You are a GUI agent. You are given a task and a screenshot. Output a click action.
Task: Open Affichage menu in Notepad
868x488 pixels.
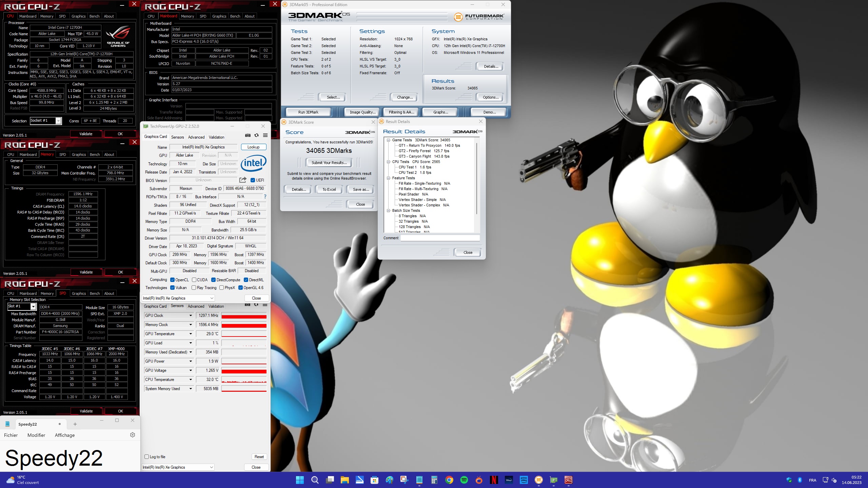[x=65, y=435]
